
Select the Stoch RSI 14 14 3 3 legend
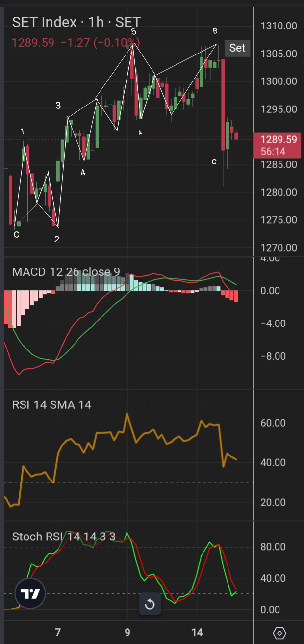64,537
